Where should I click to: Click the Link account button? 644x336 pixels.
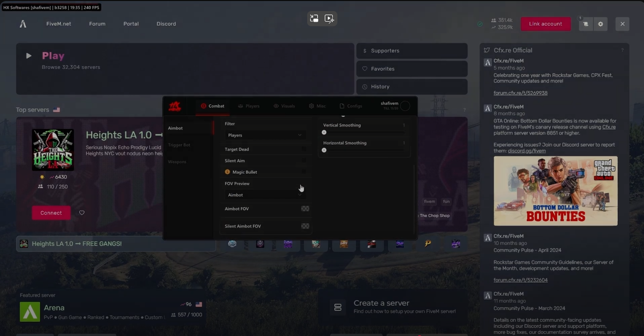coord(545,24)
